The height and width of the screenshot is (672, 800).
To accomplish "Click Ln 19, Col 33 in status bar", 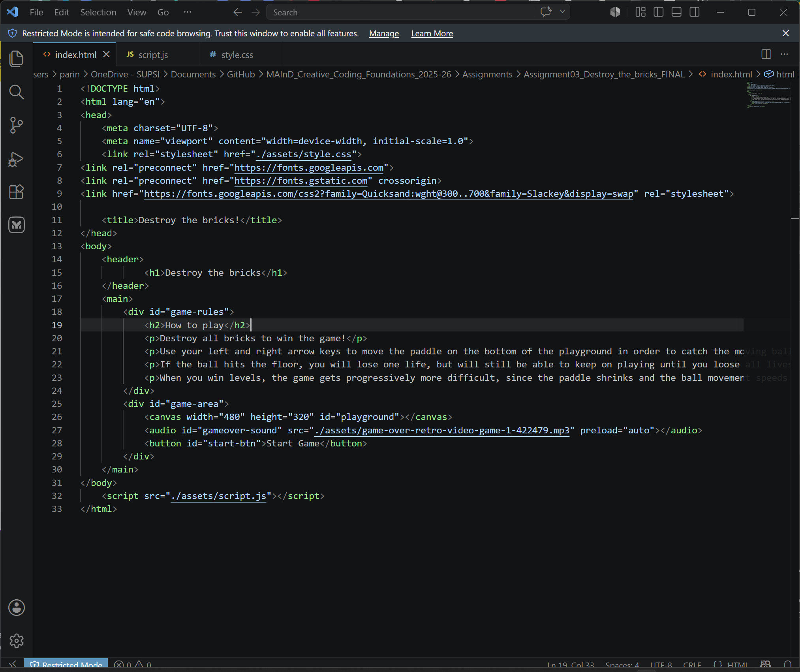I will click(x=571, y=664).
